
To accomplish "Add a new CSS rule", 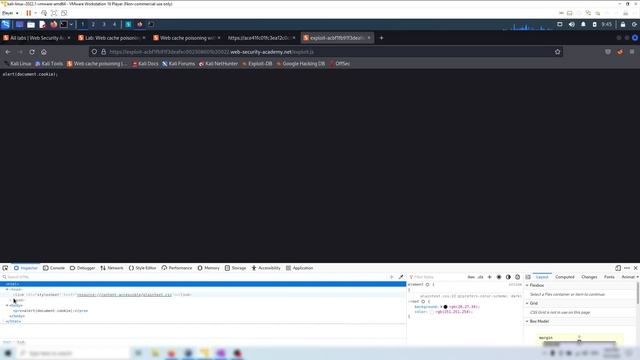I will (489, 277).
